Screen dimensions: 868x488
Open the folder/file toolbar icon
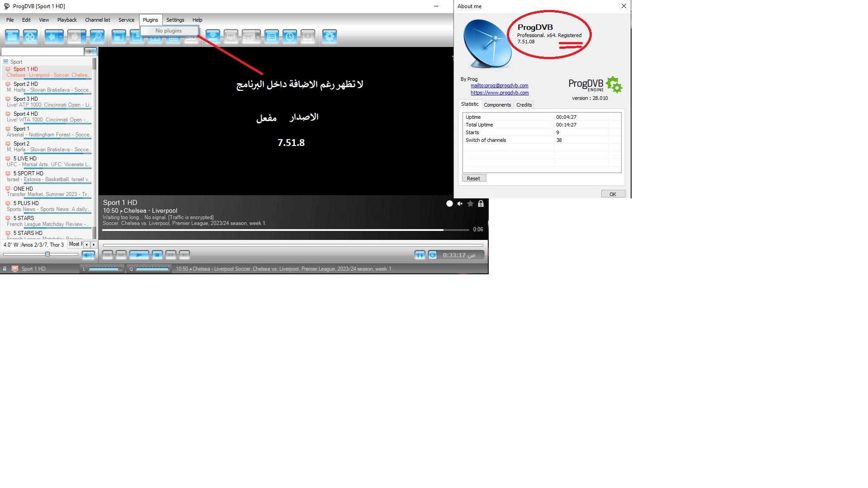[13, 37]
